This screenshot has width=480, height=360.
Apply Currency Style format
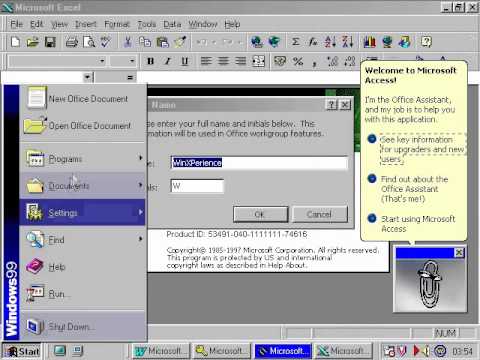(x=280, y=61)
